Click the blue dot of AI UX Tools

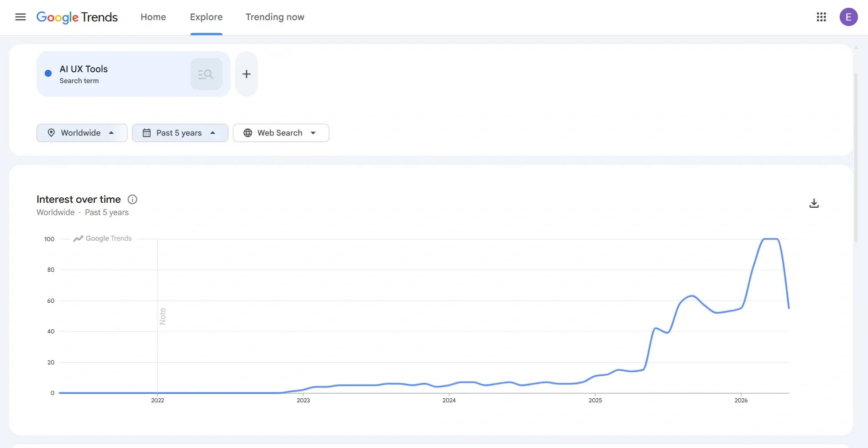pyautogui.click(x=48, y=74)
